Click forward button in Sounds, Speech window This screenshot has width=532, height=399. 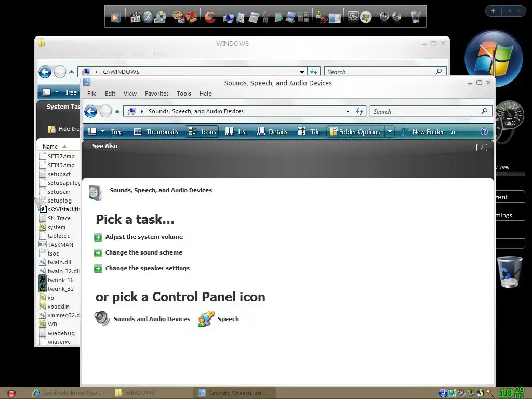coord(106,111)
